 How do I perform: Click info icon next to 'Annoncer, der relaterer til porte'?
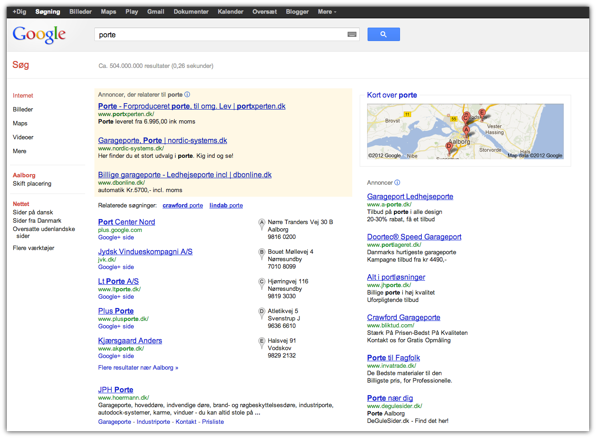(x=187, y=94)
